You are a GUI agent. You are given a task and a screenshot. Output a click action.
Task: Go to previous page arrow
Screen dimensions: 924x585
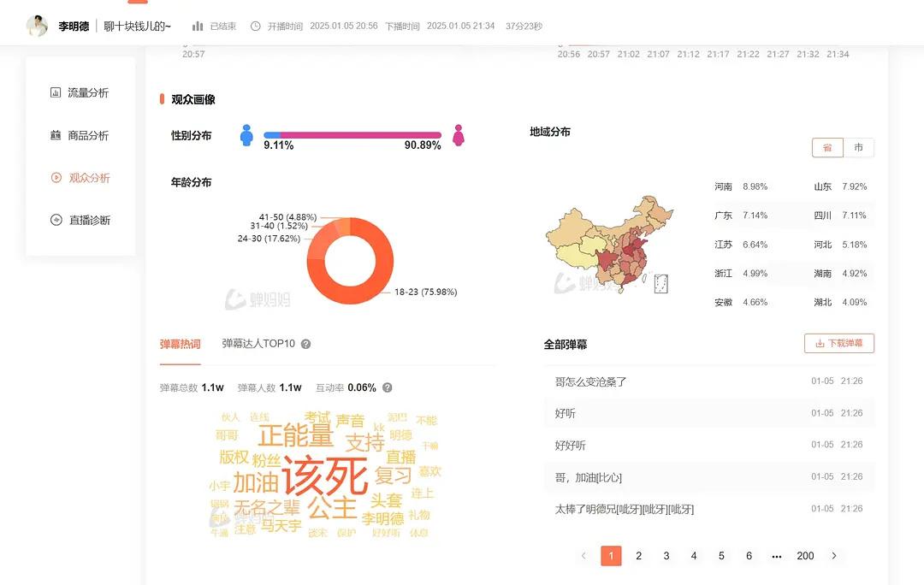coord(584,556)
